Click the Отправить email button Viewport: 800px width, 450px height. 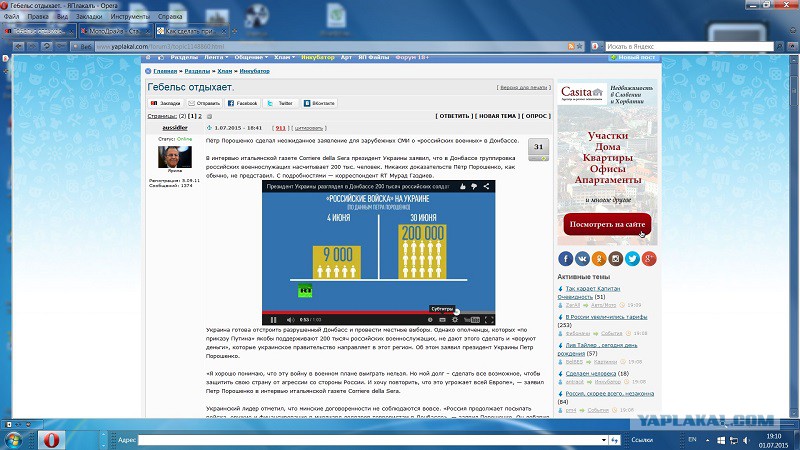point(204,103)
